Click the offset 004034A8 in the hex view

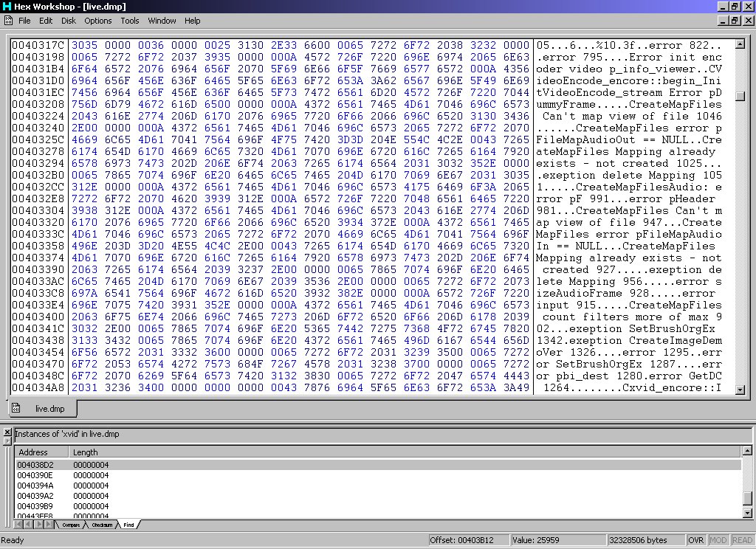coord(38,388)
